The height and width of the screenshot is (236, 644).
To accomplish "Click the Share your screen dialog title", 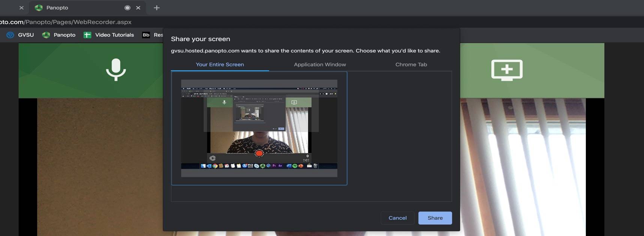I will point(201,39).
